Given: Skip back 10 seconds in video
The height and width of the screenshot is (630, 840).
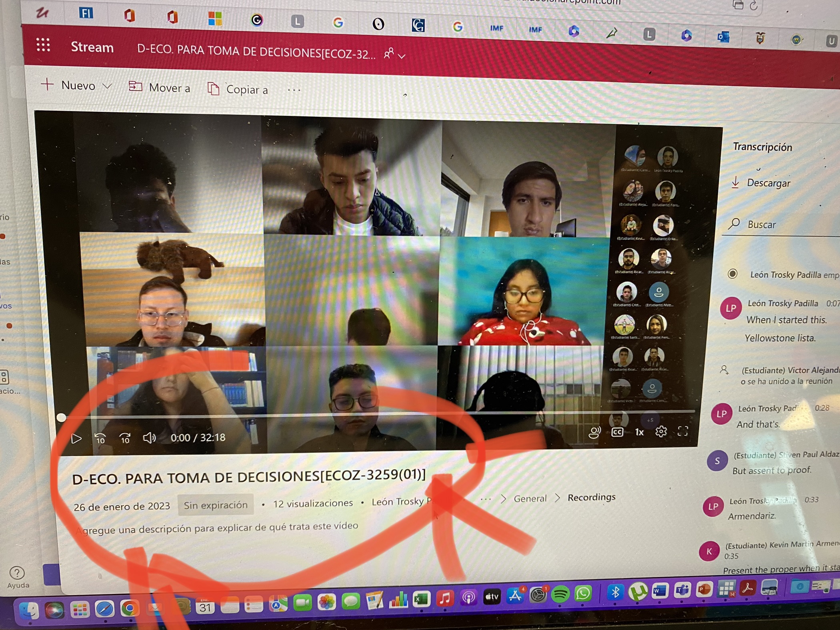Looking at the screenshot, I should 100,439.
